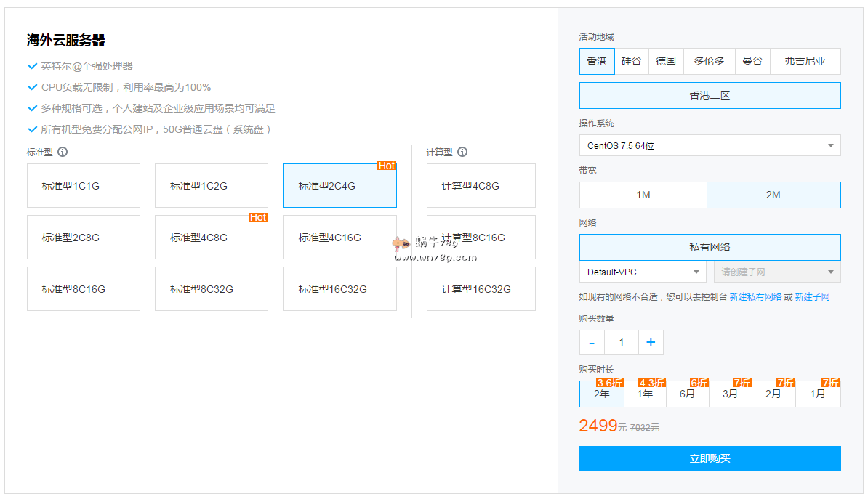
Task: Select the 标准型1C1G server option
Action: [x=84, y=186]
